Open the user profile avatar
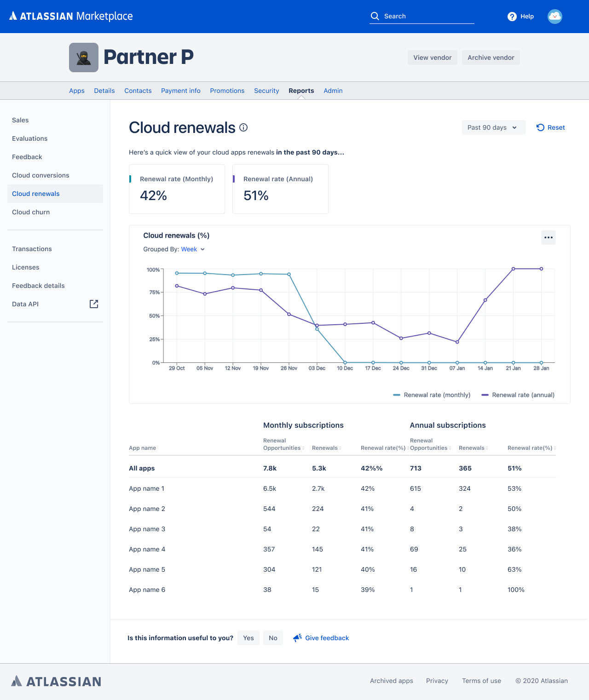This screenshot has width=589, height=700. (x=554, y=17)
